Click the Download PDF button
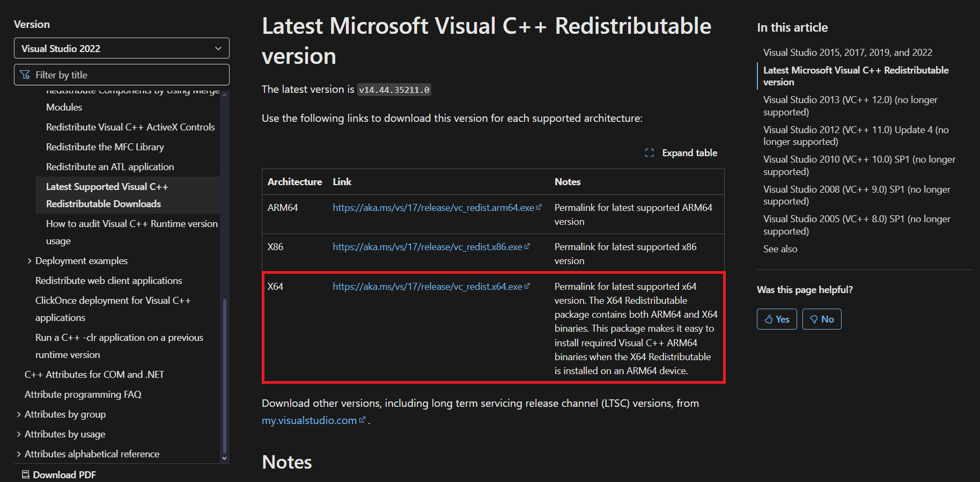 tap(59, 474)
